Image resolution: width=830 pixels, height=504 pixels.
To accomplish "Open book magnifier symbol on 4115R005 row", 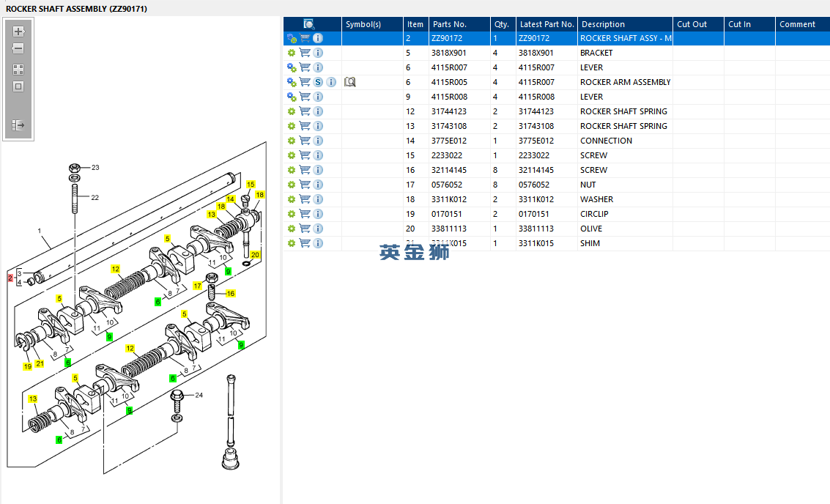I will [x=350, y=82].
